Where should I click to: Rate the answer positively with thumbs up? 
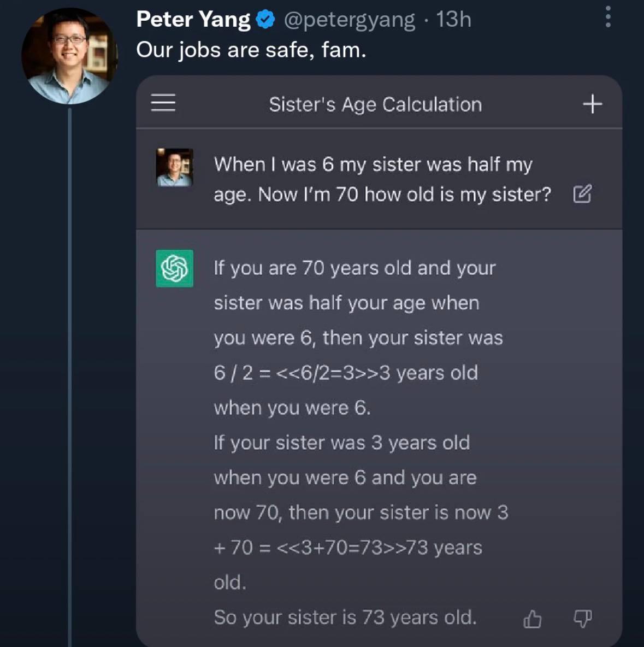[531, 620]
